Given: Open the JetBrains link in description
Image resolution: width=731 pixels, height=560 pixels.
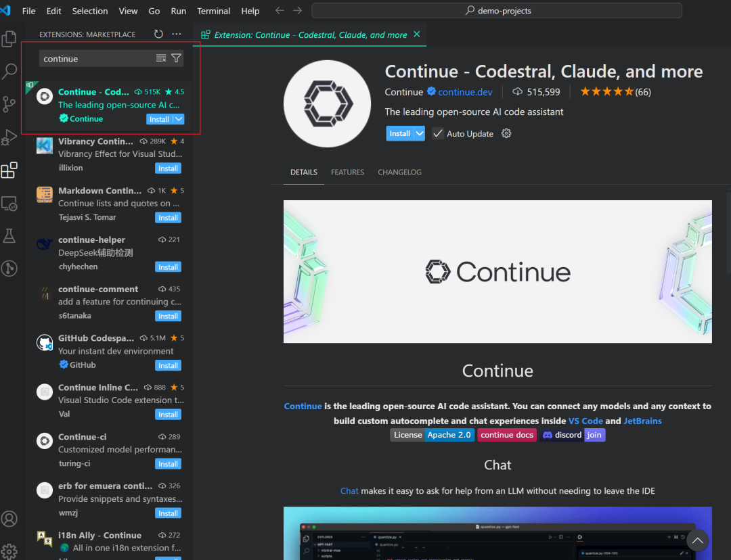Looking at the screenshot, I should coord(642,421).
